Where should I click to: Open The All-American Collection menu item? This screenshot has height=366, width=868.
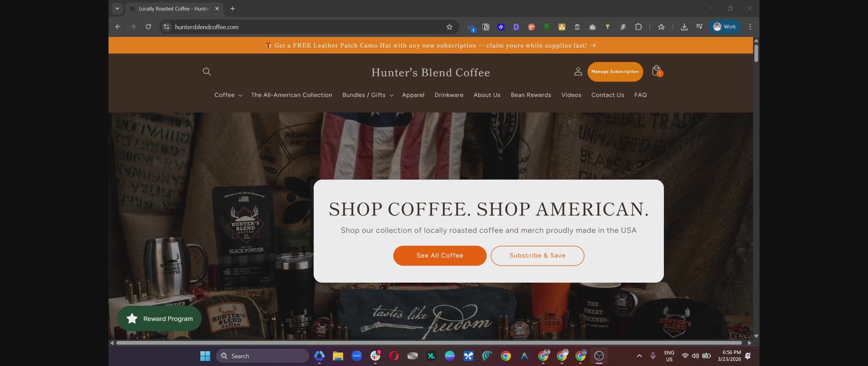[292, 95]
